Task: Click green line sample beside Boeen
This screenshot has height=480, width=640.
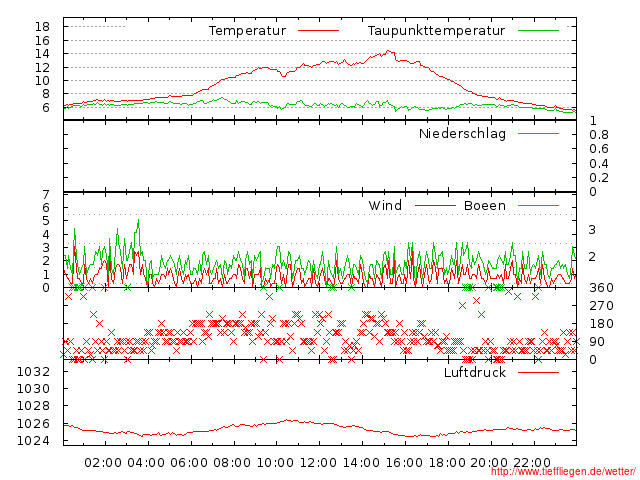Action: 538,206
